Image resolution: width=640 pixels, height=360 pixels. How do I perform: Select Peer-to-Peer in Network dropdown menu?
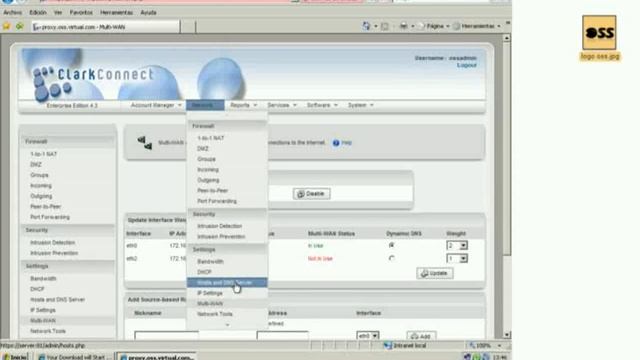click(x=212, y=191)
